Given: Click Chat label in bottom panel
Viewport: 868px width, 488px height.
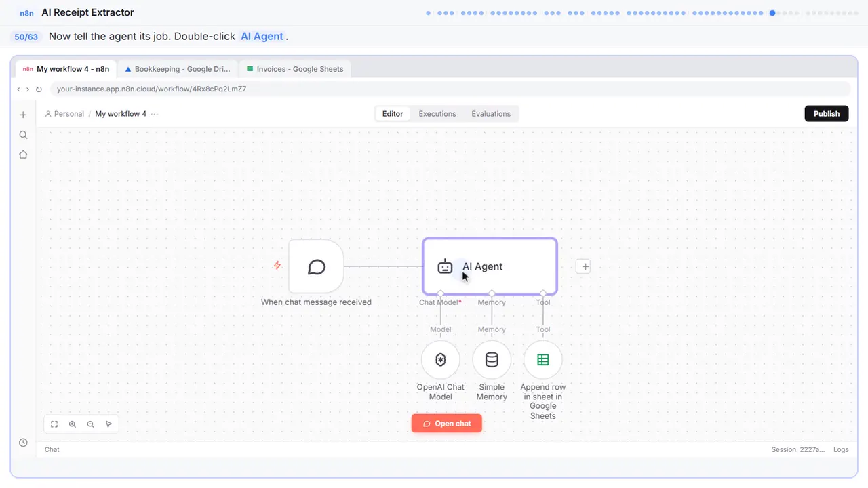Looking at the screenshot, I should click(52, 449).
